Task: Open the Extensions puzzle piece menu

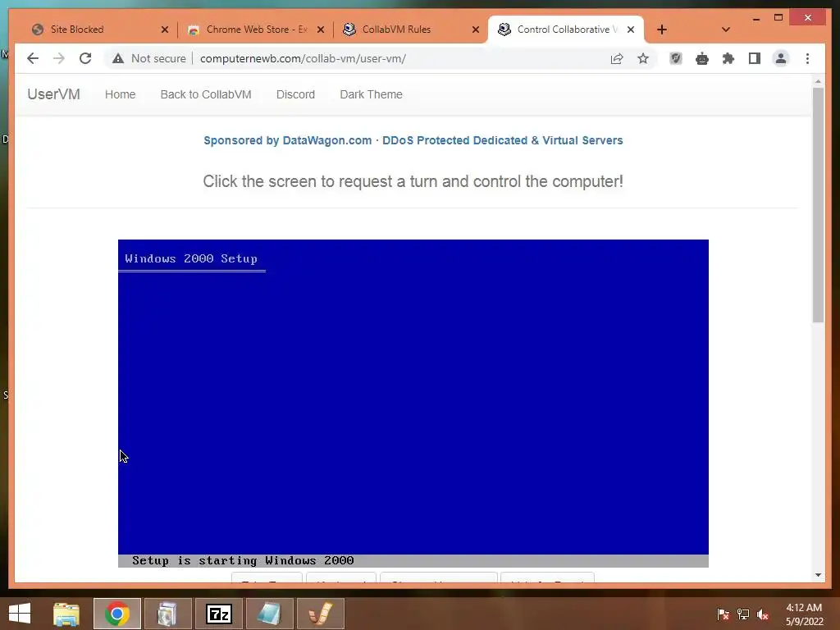Action: 728,58
